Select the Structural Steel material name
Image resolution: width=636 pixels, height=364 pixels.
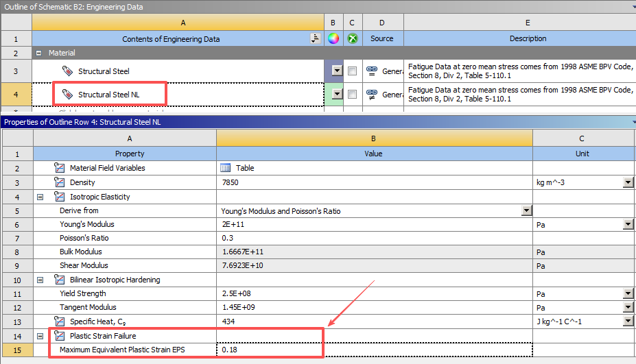pyautogui.click(x=104, y=71)
